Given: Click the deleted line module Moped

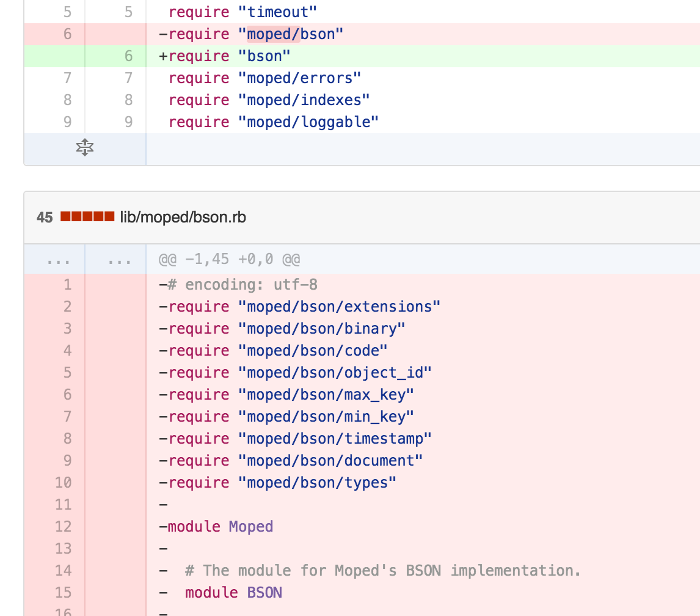Looking at the screenshot, I should (x=216, y=527).
